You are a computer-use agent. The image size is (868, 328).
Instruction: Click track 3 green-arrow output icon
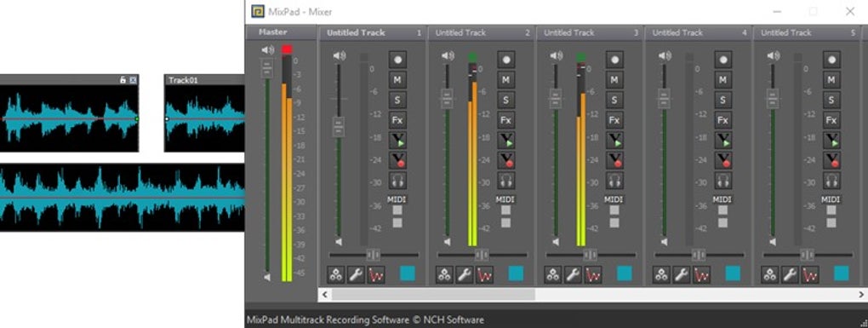tap(614, 140)
